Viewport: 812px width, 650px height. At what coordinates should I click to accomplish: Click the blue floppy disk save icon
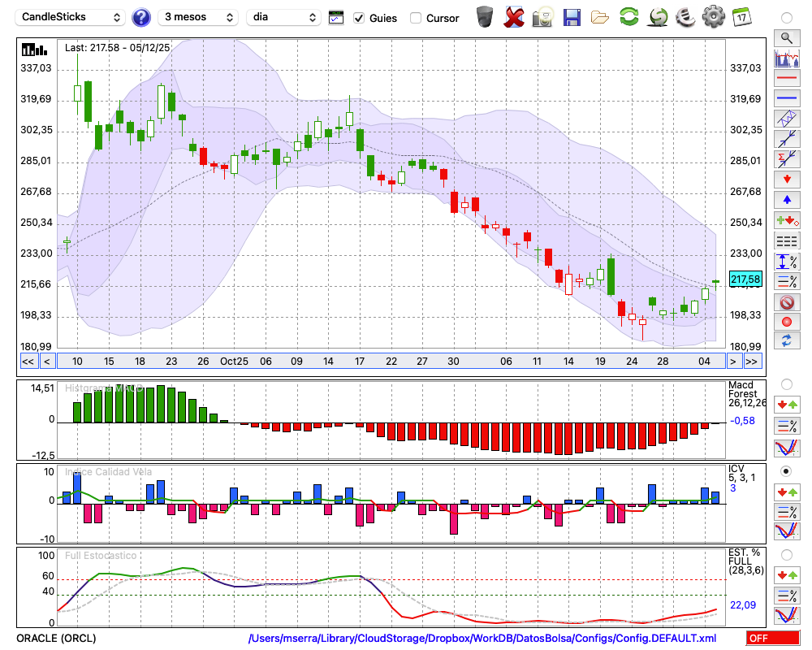click(572, 17)
